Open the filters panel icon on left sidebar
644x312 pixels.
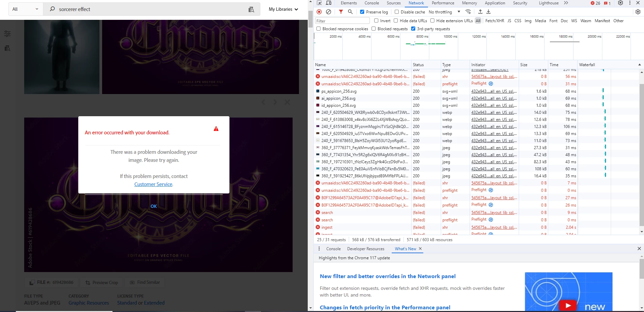pyautogui.click(x=7, y=34)
